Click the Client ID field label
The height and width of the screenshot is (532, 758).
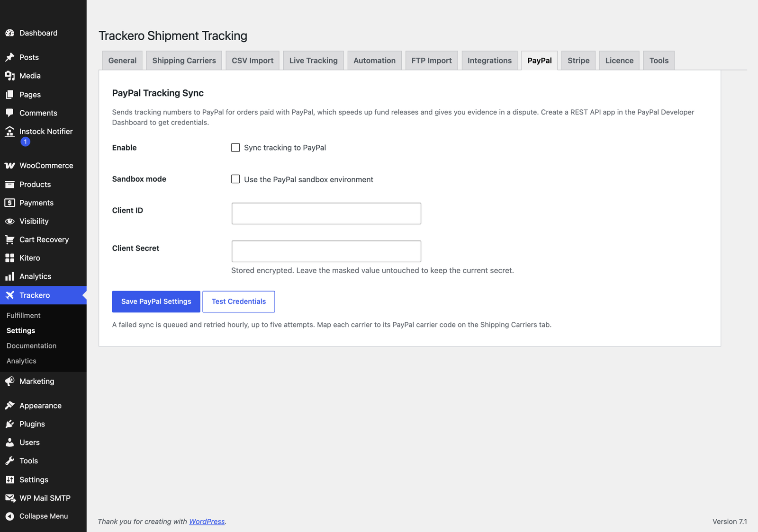pos(127,211)
